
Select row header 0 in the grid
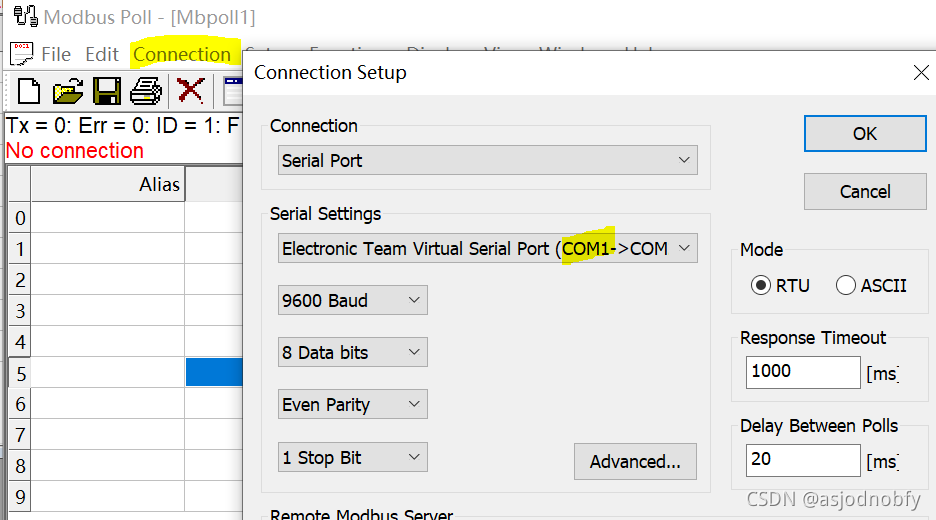pos(20,218)
